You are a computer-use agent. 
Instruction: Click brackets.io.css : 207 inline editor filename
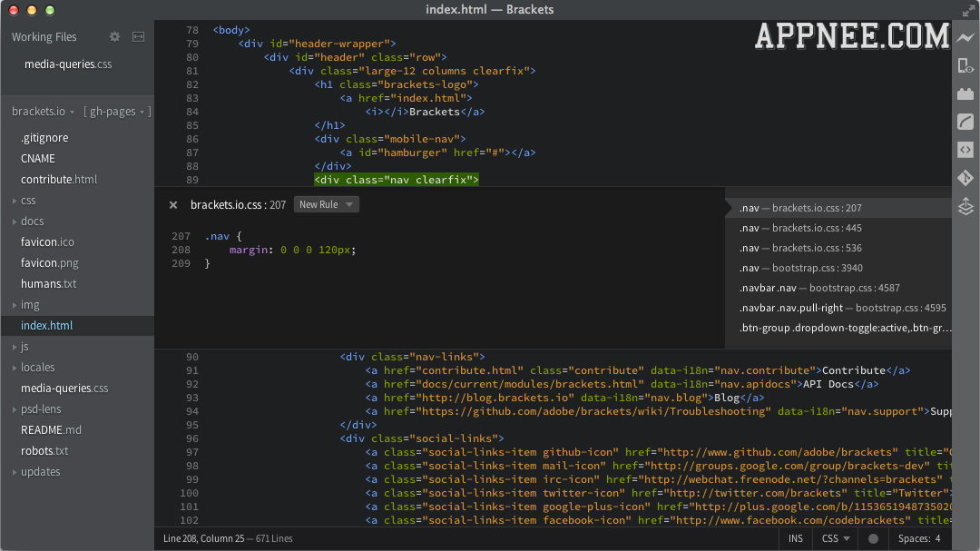[x=238, y=204]
